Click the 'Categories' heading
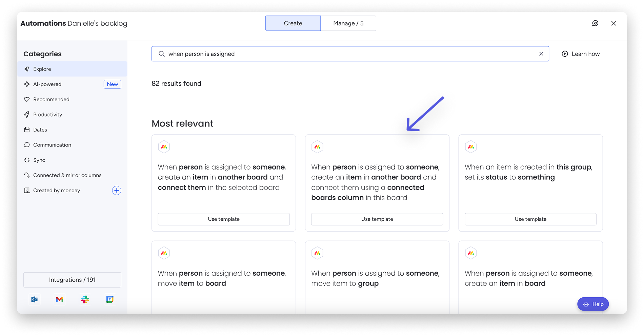 pyautogui.click(x=42, y=54)
